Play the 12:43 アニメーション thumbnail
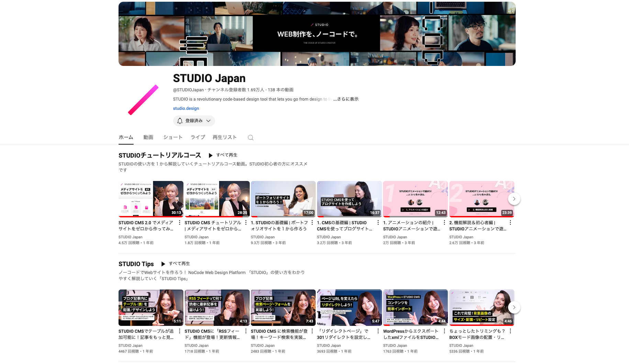 click(415, 199)
